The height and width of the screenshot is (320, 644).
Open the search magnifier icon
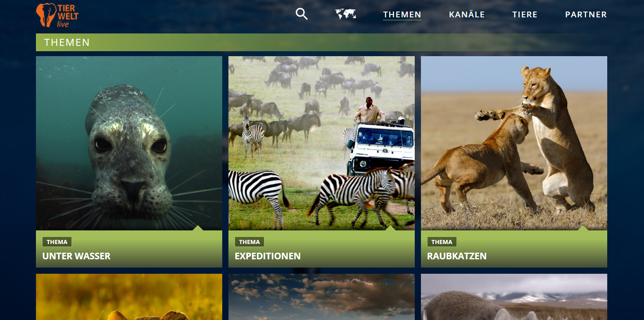pyautogui.click(x=302, y=14)
